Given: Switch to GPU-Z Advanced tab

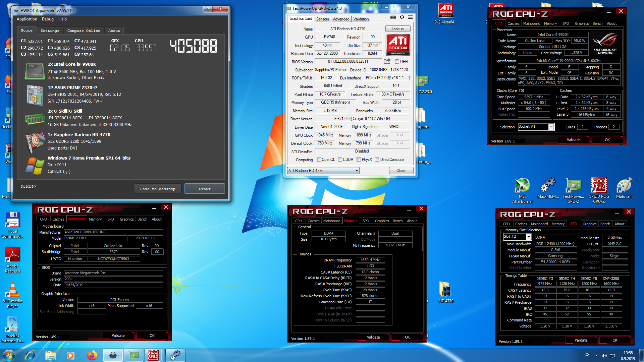Looking at the screenshot, I should pos(341,19).
